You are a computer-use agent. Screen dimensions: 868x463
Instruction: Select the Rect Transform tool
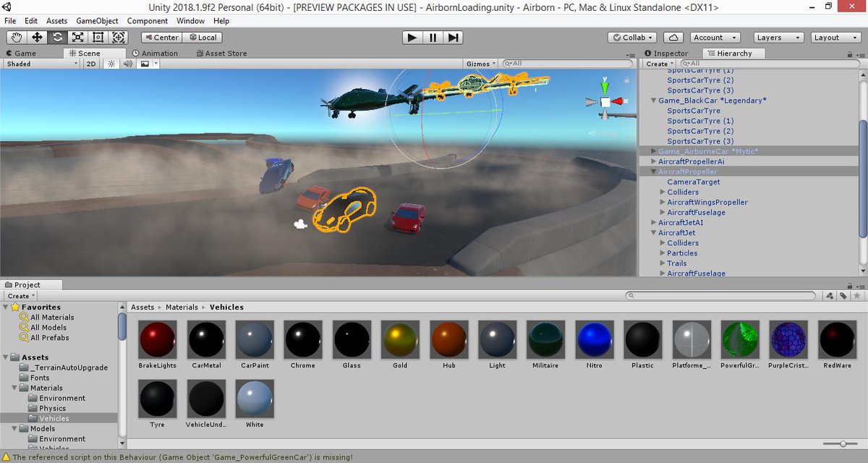pos(98,38)
